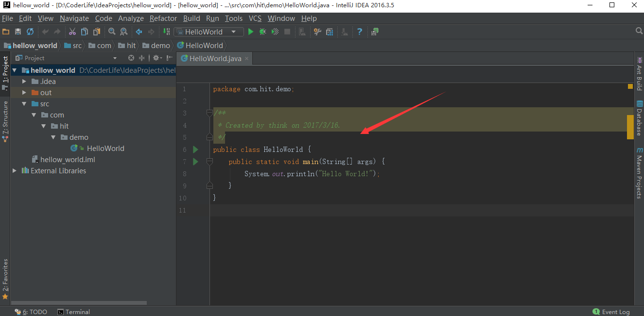644x316 pixels.
Task: Click the Redo arrow icon
Action: coord(57,32)
